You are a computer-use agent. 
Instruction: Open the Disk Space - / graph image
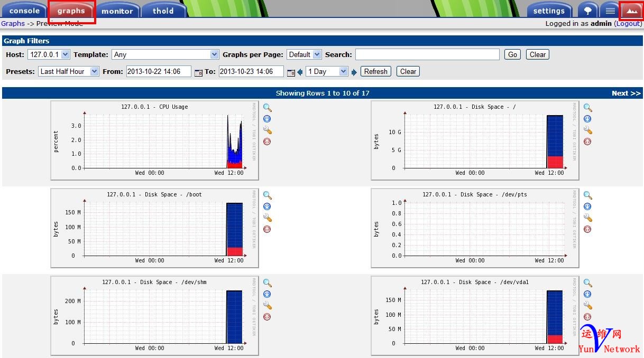[475, 140]
